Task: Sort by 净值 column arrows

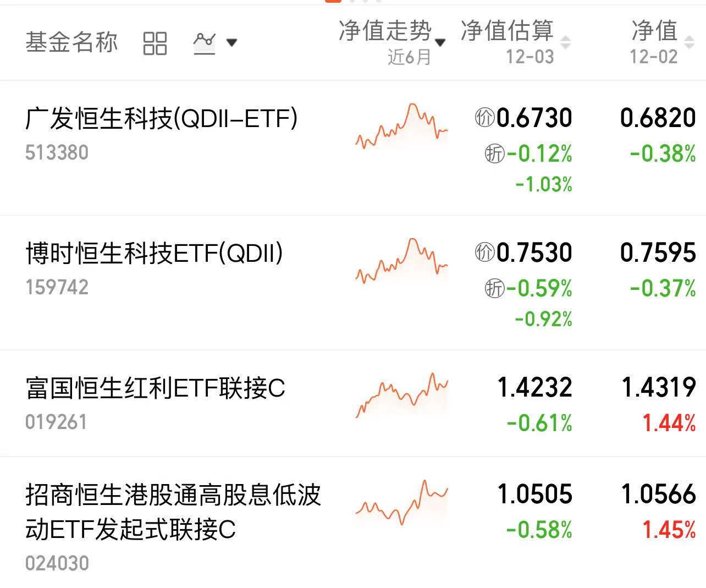Action: (x=689, y=42)
